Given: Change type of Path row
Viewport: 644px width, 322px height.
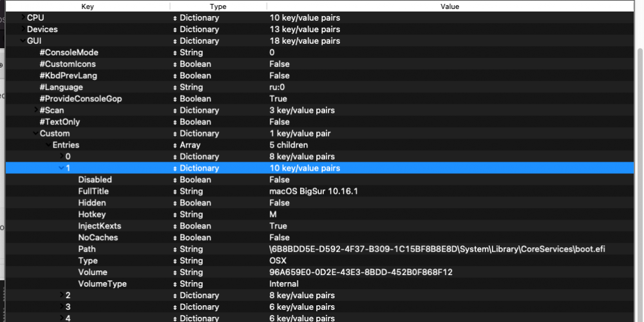Looking at the screenshot, I should click(x=175, y=249).
